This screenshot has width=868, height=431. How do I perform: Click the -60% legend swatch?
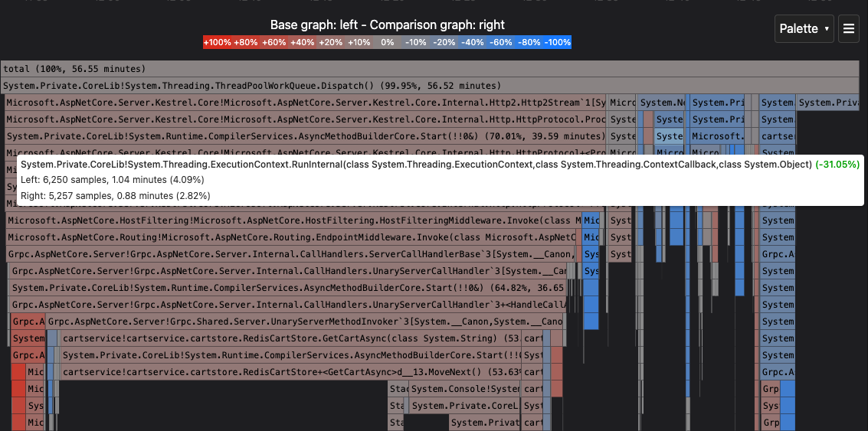click(500, 43)
